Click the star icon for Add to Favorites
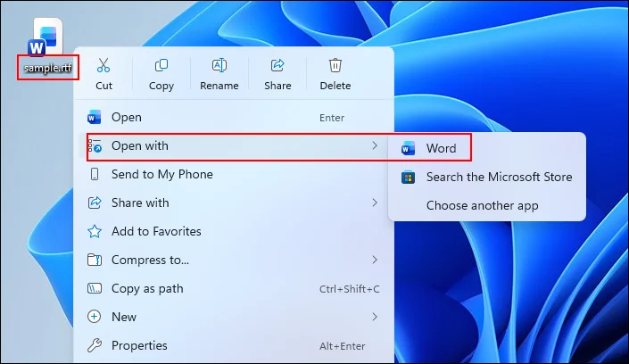The height and width of the screenshot is (364, 629). (95, 231)
